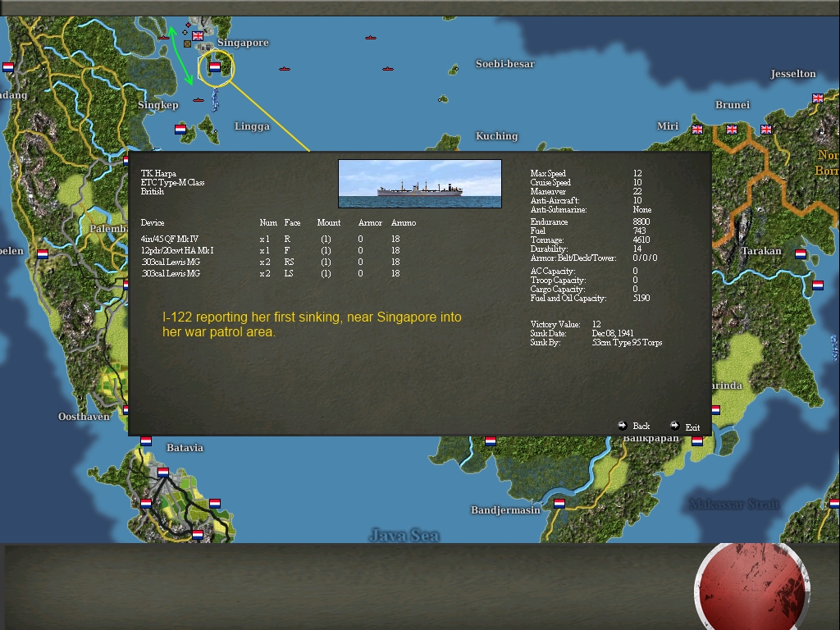Image resolution: width=840 pixels, height=630 pixels.
Task: Click the Device column header
Action: tap(152, 223)
